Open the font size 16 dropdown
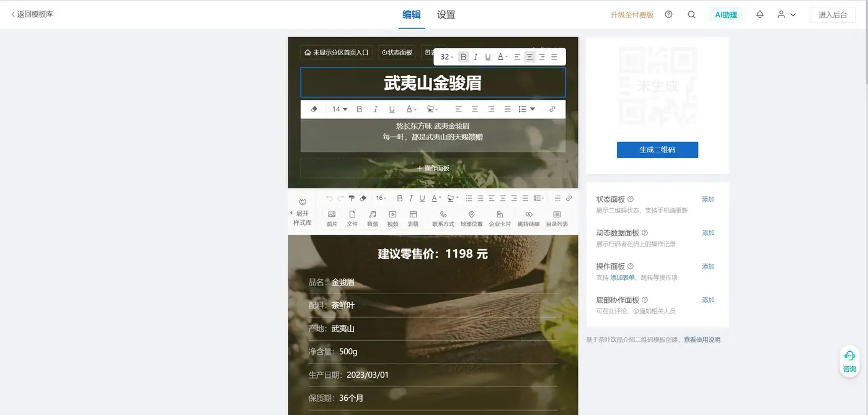The image size is (868, 415). 381,198
